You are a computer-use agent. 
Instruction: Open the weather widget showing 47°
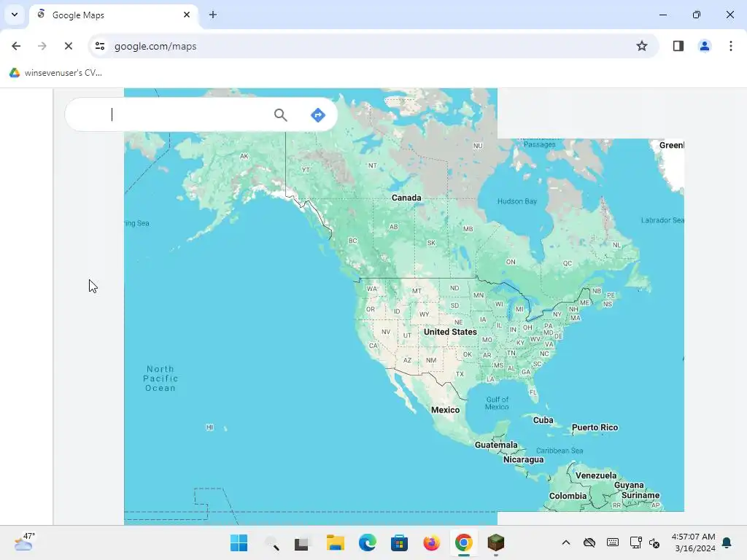[24, 542]
